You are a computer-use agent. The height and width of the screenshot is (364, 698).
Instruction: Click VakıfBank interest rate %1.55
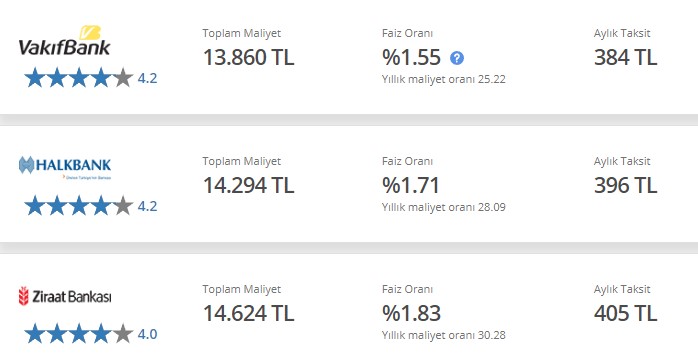point(411,58)
